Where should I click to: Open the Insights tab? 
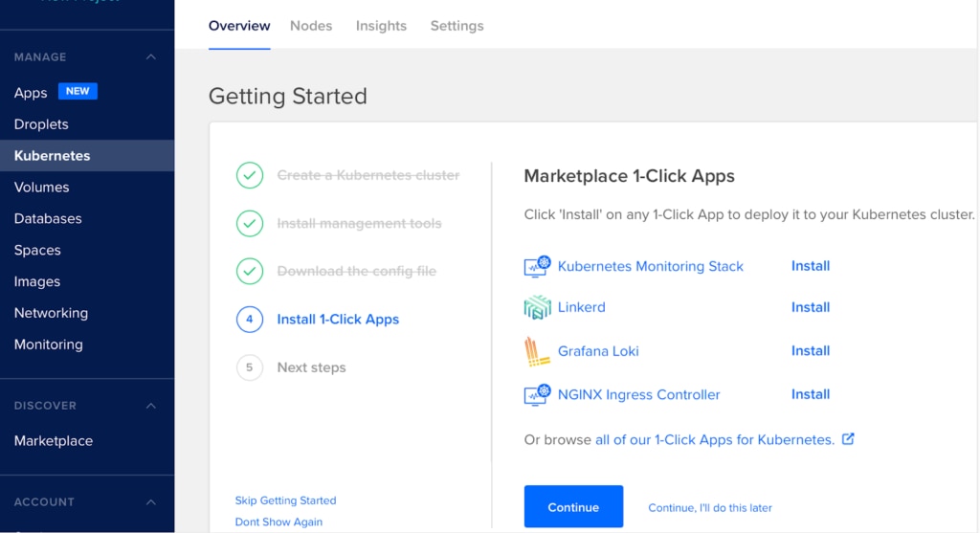pyautogui.click(x=381, y=26)
